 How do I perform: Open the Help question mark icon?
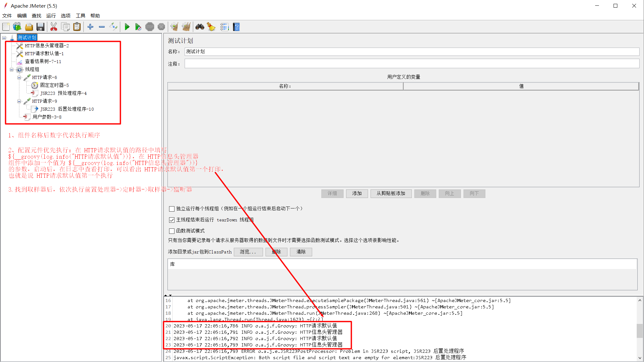[x=236, y=27]
